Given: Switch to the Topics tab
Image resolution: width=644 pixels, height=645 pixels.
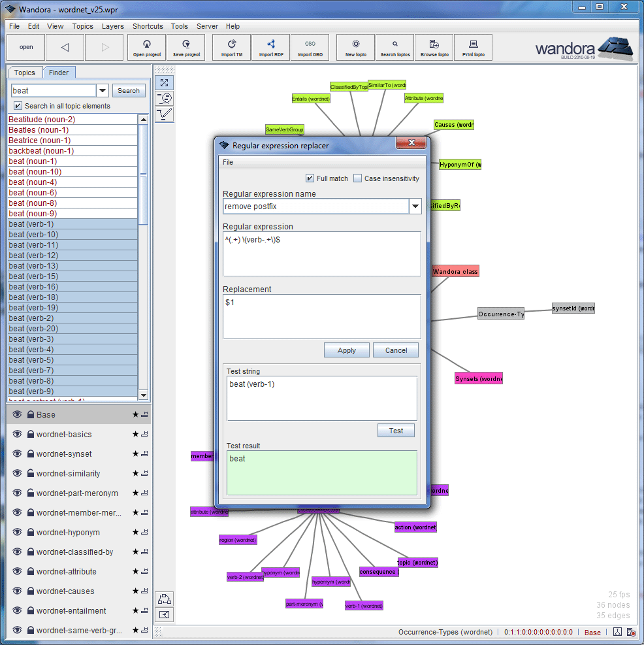Looking at the screenshot, I should 25,73.
